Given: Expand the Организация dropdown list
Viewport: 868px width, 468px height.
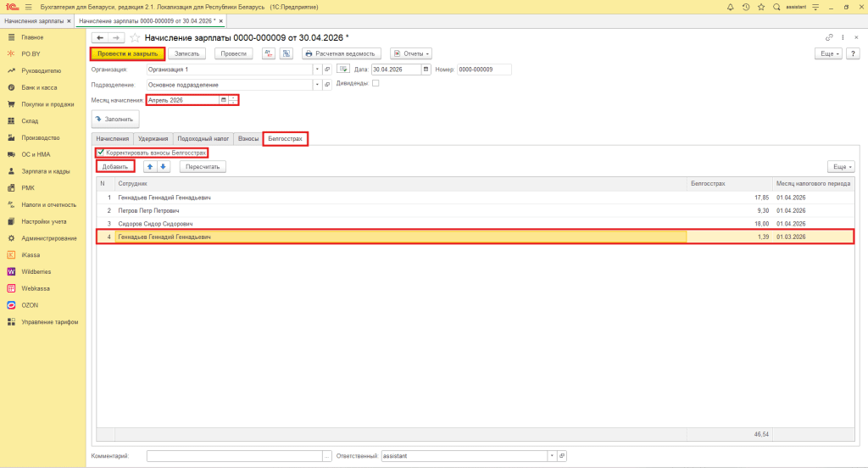Looking at the screenshot, I should point(317,70).
